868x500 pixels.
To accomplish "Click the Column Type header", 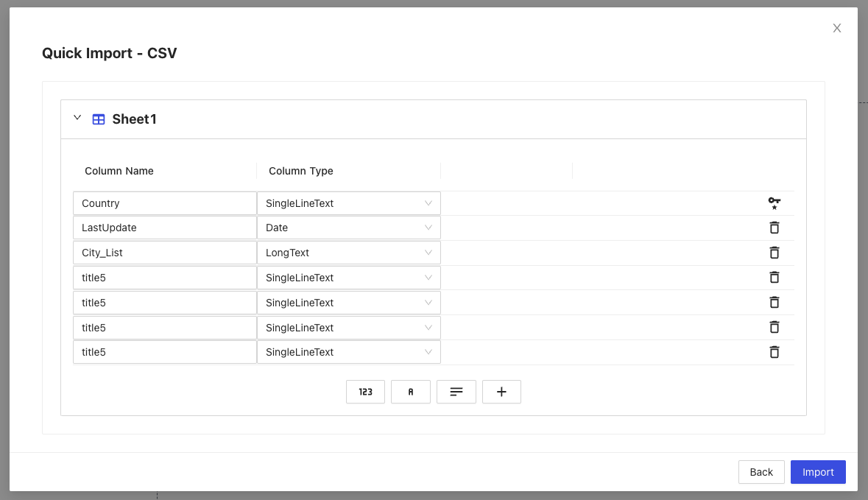I will 300,171.
